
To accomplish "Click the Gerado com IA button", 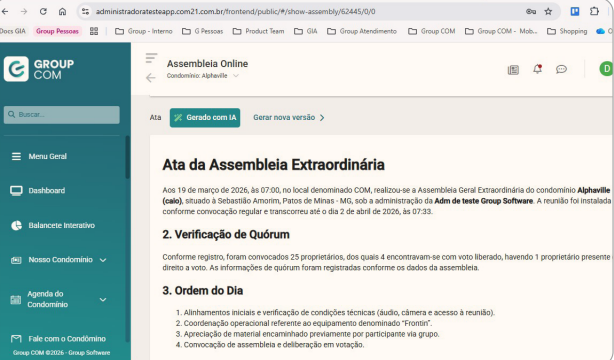I will [205, 118].
